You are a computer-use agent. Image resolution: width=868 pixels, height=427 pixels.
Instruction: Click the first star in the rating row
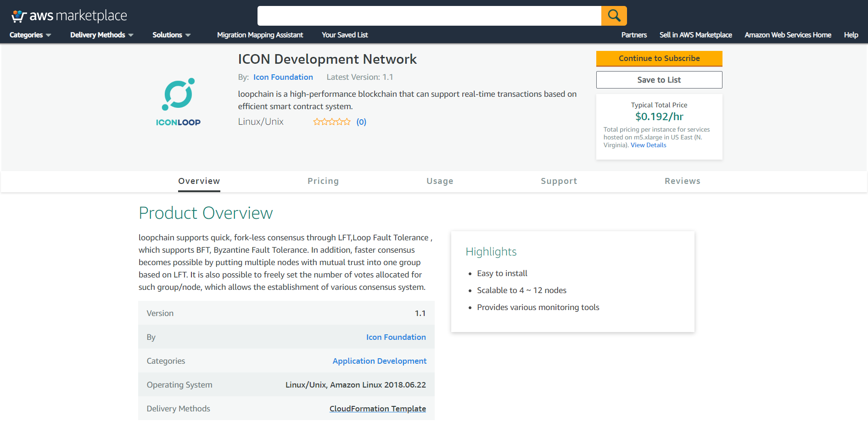[316, 122]
